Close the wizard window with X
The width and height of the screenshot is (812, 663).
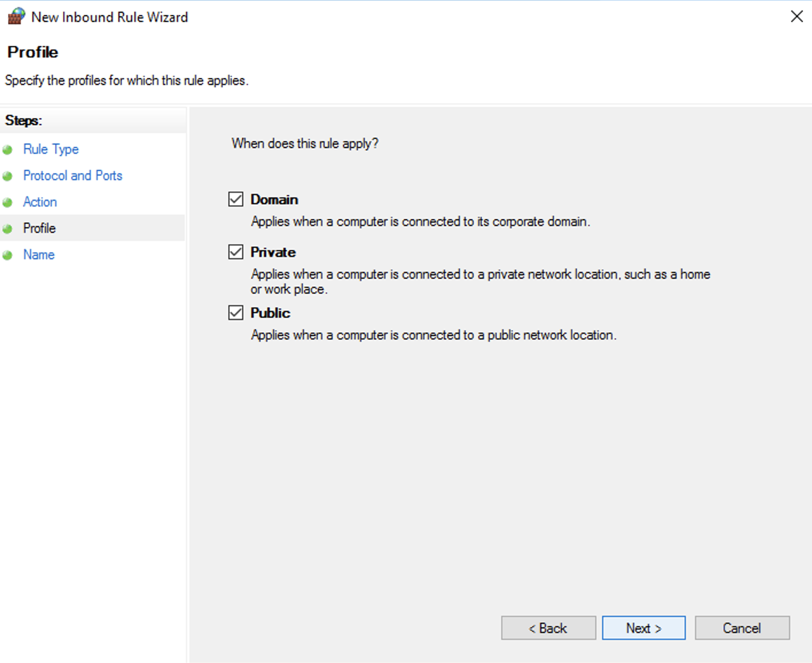(x=797, y=17)
